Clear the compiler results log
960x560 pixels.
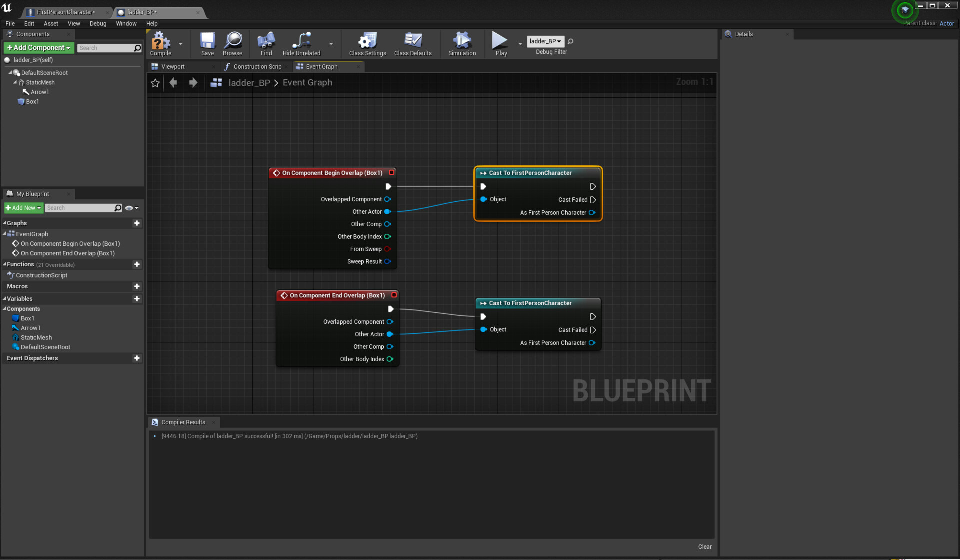tap(704, 547)
